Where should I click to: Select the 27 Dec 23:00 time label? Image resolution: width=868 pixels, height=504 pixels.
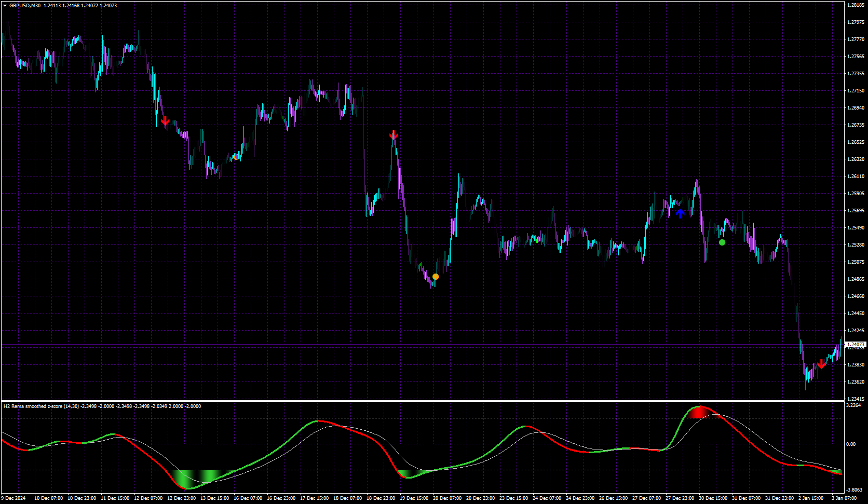pos(680,498)
